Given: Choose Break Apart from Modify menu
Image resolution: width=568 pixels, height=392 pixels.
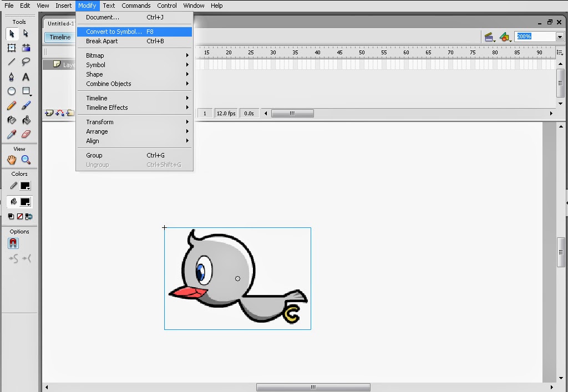Looking at the screenshot, I should pyautogui.click(x=134, y=41).
